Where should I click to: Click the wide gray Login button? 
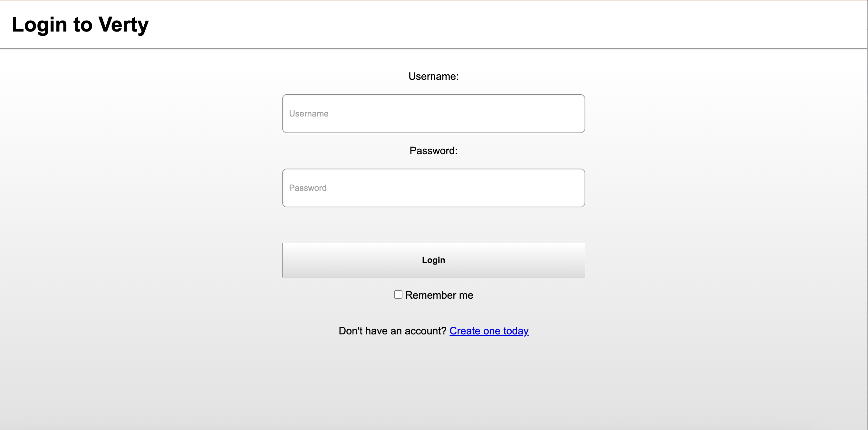(433, 260)
